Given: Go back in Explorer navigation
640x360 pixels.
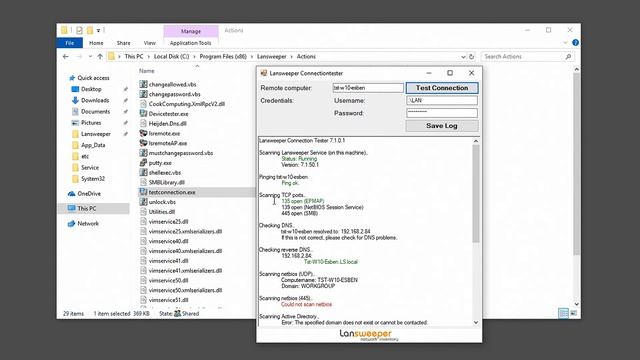Looking at the screenshot, I should [66, 57].
